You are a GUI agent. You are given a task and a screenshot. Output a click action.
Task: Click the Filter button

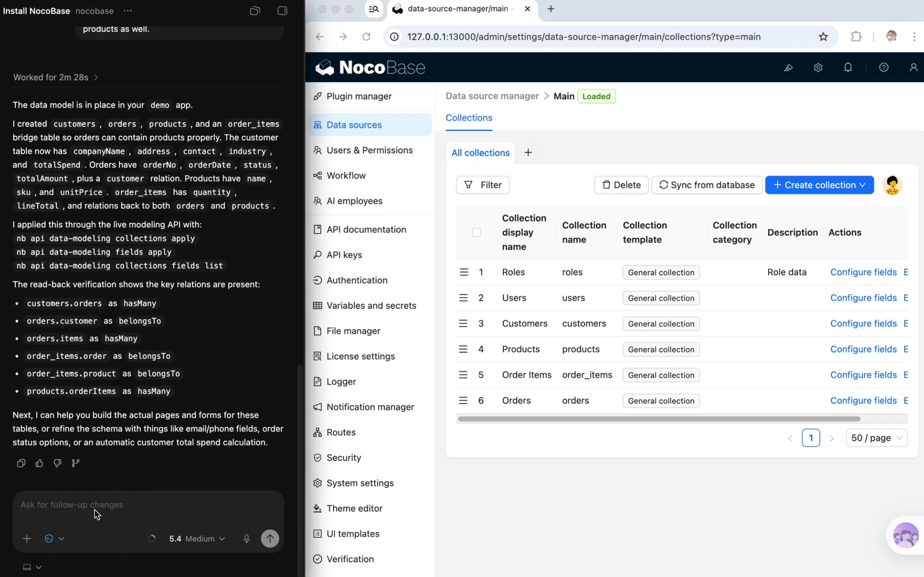(482, 185)
